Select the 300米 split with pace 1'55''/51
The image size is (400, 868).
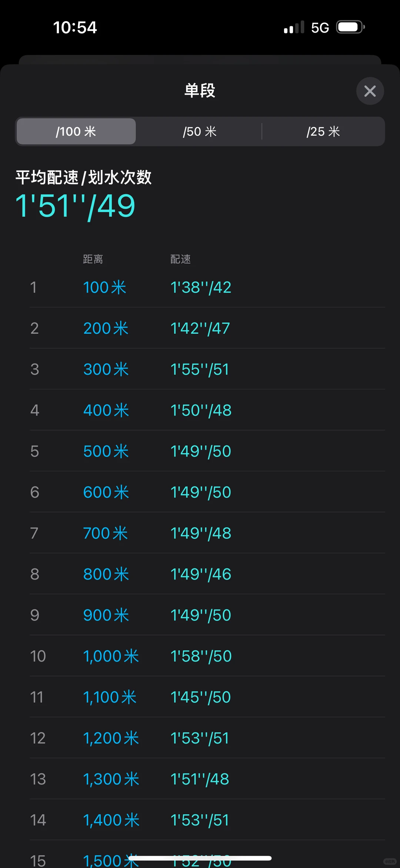tap(207, 369)
